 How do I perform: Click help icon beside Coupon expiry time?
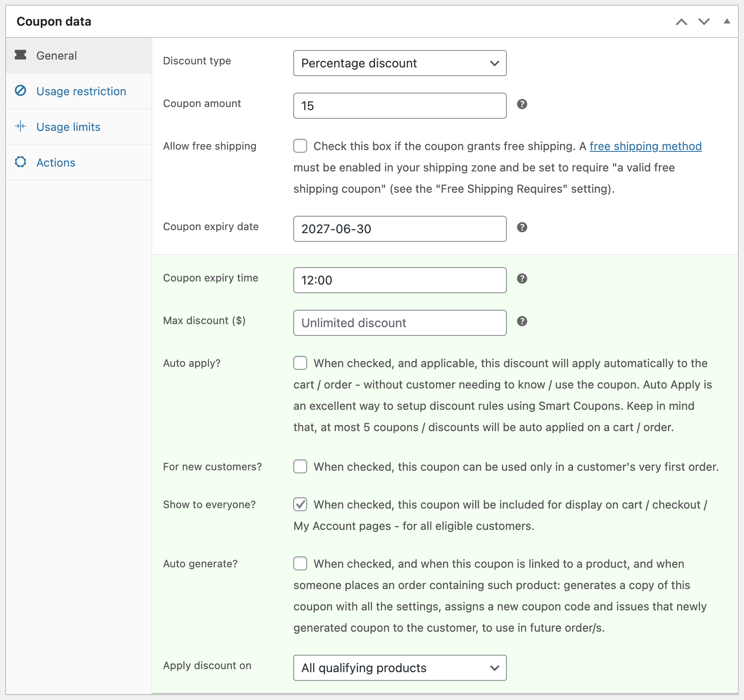click(522, 278)
